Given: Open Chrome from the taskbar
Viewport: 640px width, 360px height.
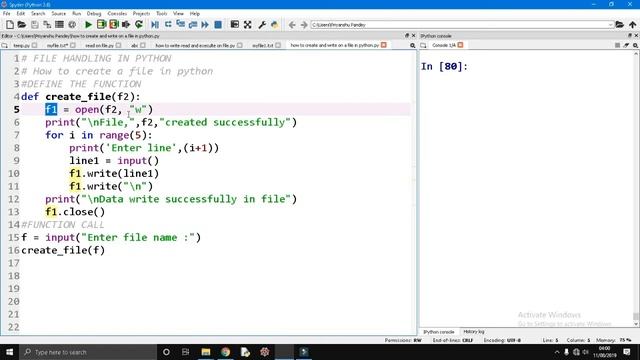Looking at the screenshot, I should [x=225, y=352].
